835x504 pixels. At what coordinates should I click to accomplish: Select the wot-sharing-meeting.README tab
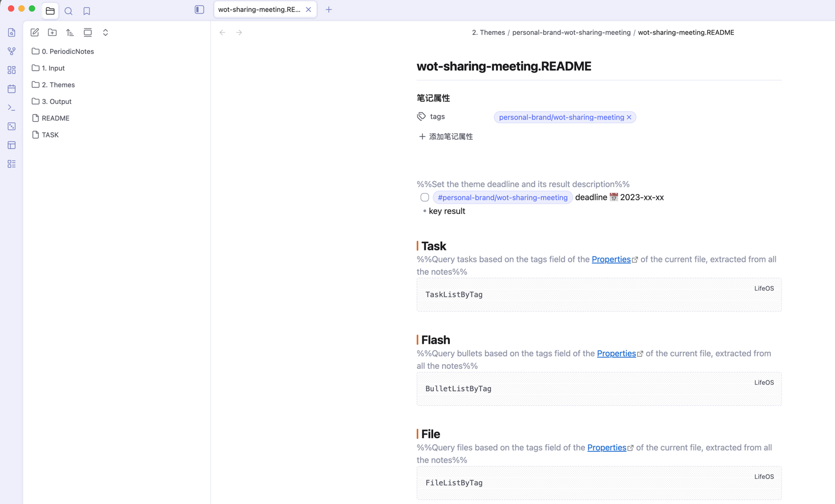pyautogui.click(x=259, y=9)
